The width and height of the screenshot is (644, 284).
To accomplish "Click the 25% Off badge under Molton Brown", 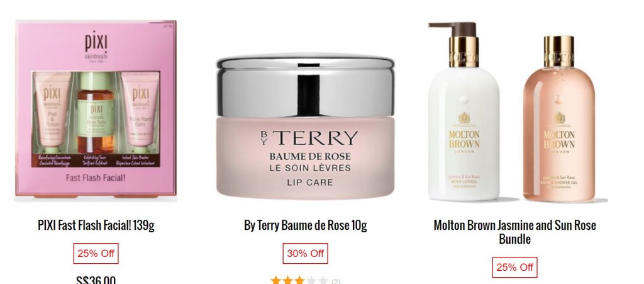I will [514, 267].
